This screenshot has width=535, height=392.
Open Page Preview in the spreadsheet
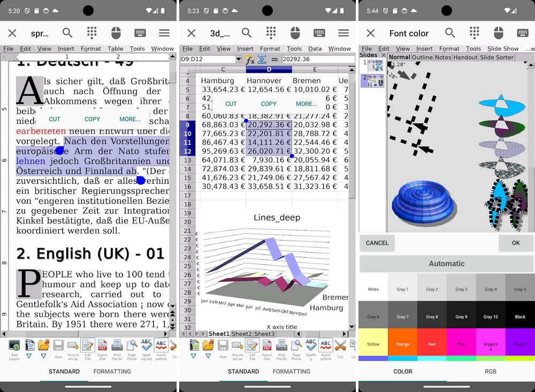coord(296,345)
